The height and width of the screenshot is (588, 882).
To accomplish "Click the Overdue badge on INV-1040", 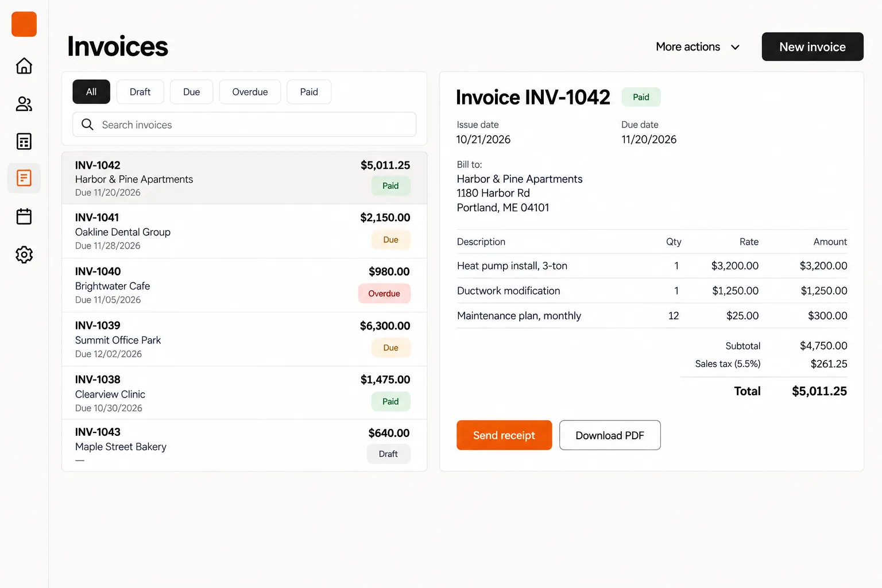I will 384,293.
